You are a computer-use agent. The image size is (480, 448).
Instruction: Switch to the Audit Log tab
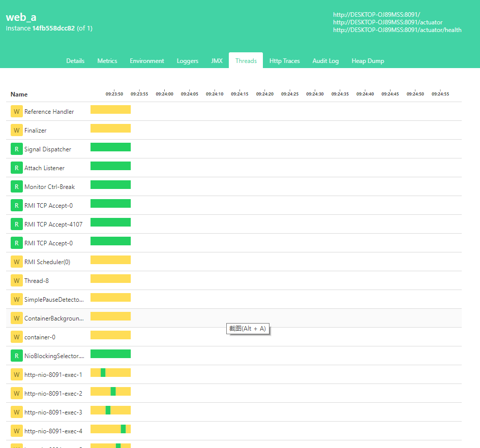coord(325,61)
